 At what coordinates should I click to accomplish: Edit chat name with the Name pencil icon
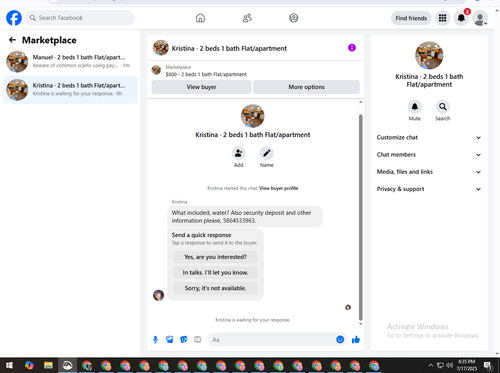(x=267, y=153)
